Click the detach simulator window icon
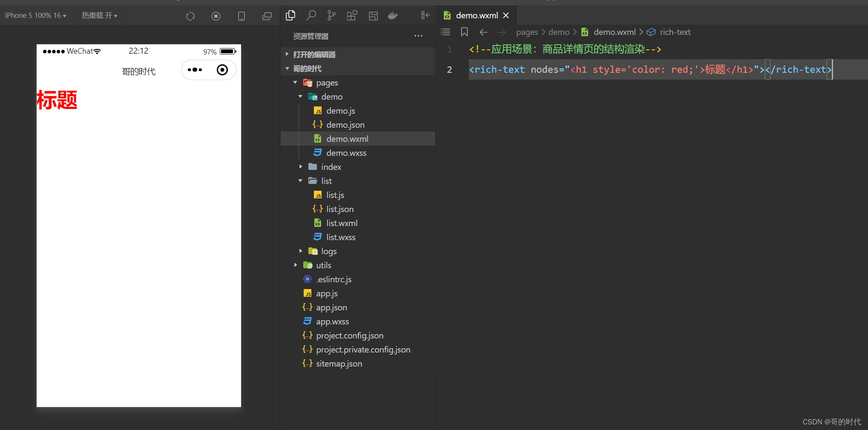Viewport: 868px width, 430px height. 267,16
